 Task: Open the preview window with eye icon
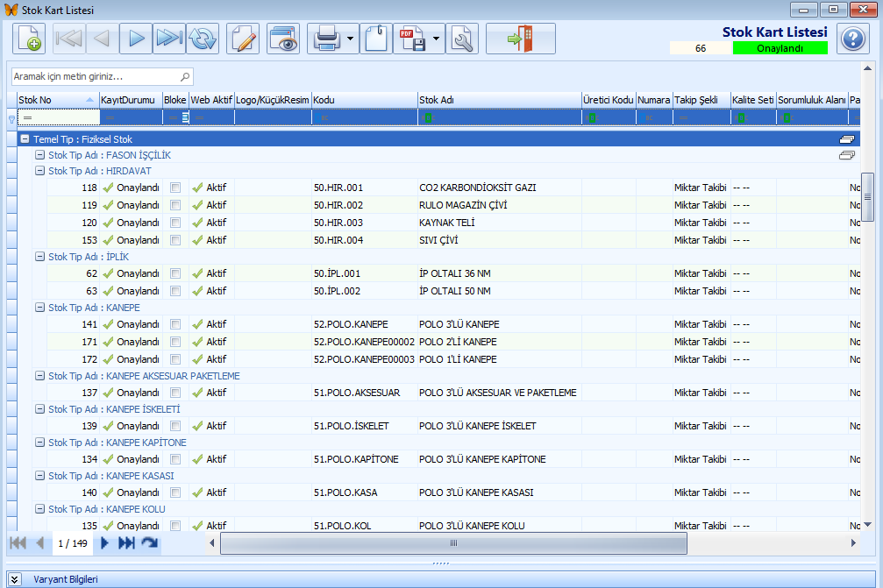point(283,39)
